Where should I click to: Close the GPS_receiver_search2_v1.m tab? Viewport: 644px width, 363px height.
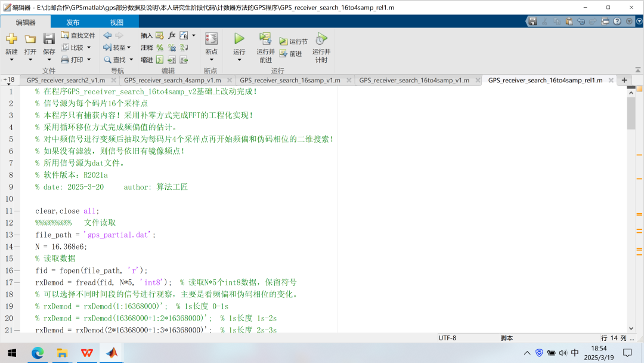114,80
